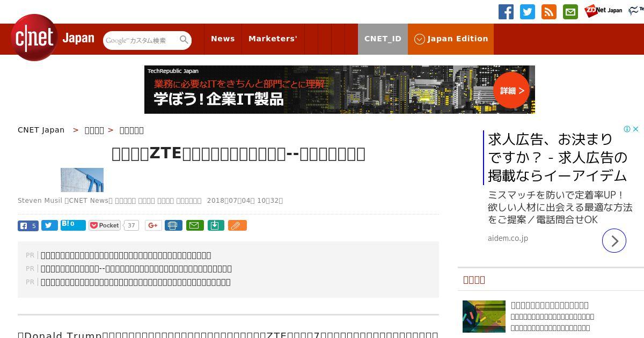Open the third breadcrumb category link

(131, 130)
